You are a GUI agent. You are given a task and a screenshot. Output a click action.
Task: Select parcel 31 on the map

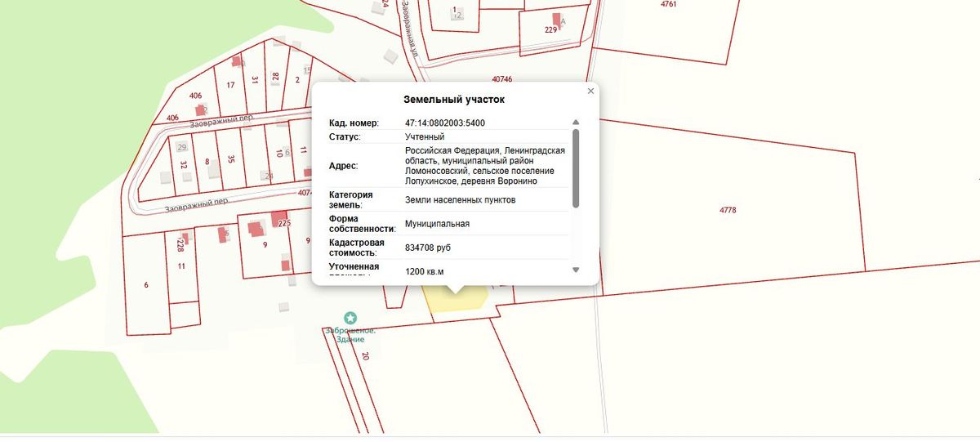(x=255, y=80)
